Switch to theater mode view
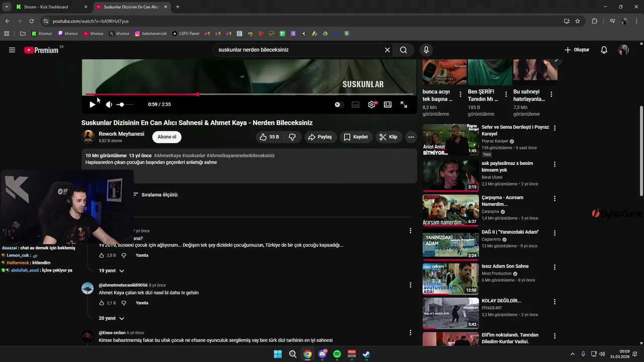Image resolution: width=644 pixels, height=362 pixels. (x=388, y=105)
